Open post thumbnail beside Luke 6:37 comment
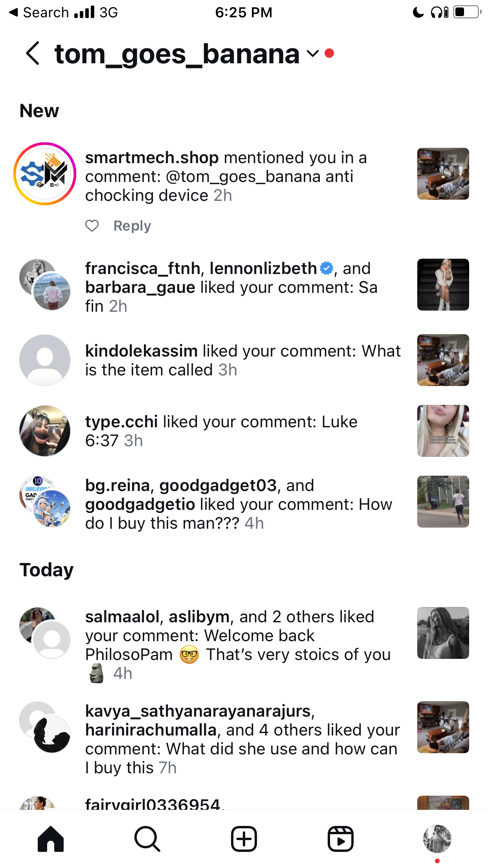 (x=443, y=431)
